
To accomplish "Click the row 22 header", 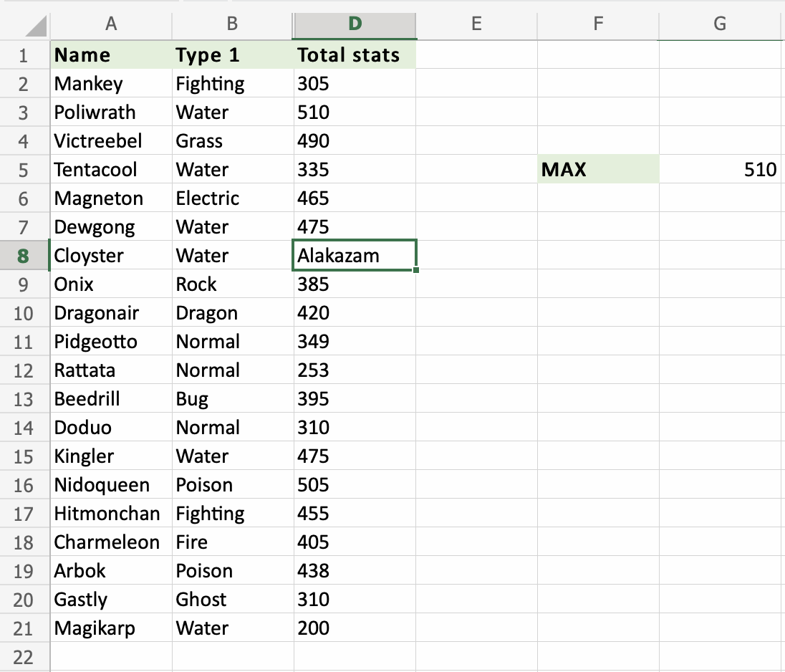I will point(24,657).
